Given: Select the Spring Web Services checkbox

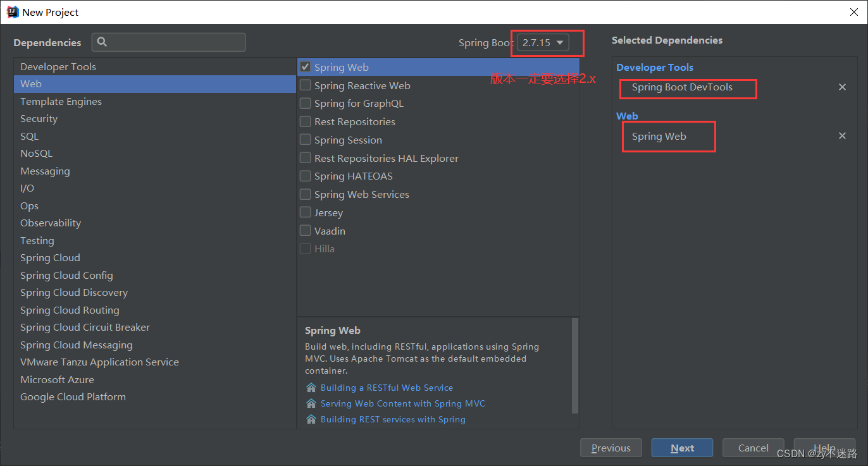Looking at the screenshot, I should (x=306, y=194).
